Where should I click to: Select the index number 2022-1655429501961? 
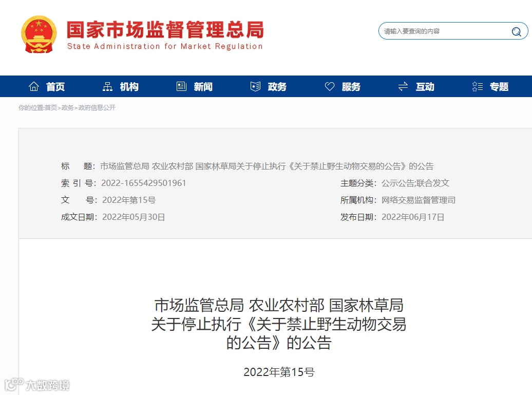(x=144, y=183)
